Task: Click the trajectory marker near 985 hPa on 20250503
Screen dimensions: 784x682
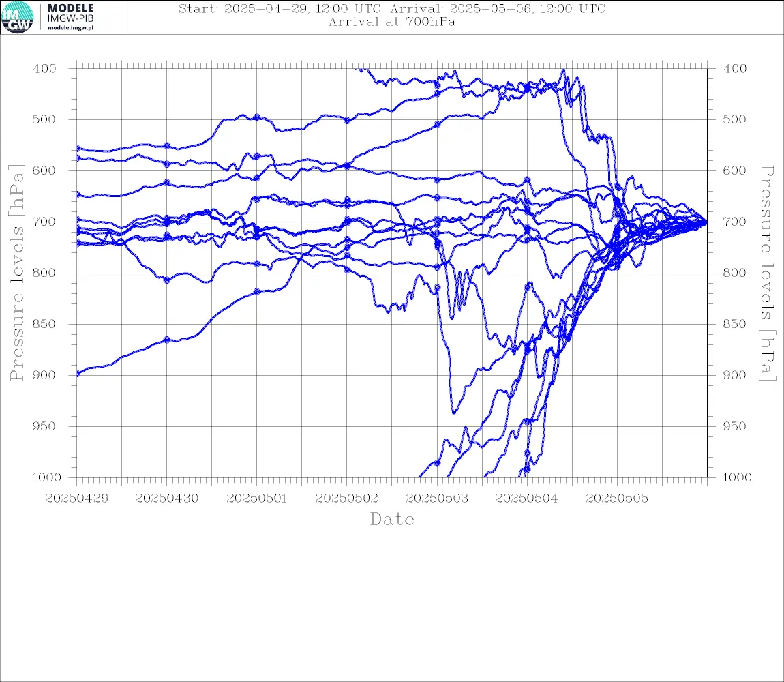Action: coord(437,463)
